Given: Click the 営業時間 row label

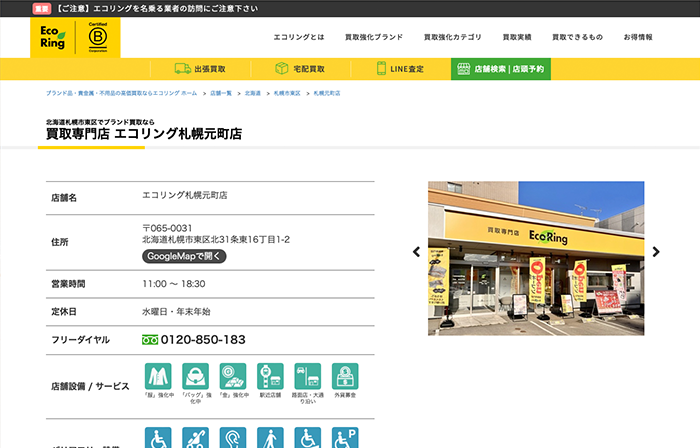Looking at the screenshot, I should coord(68,284).
